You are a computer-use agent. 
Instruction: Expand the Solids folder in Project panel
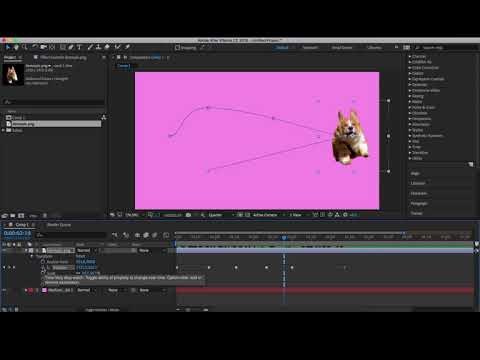coord(4,130)
